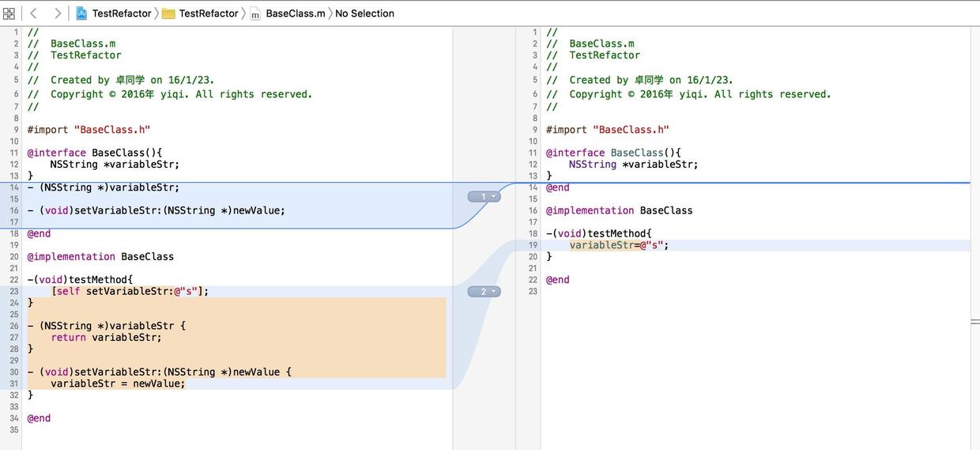Open the related items grid menu
Viewport: 980px width, 450px height.
9,13
